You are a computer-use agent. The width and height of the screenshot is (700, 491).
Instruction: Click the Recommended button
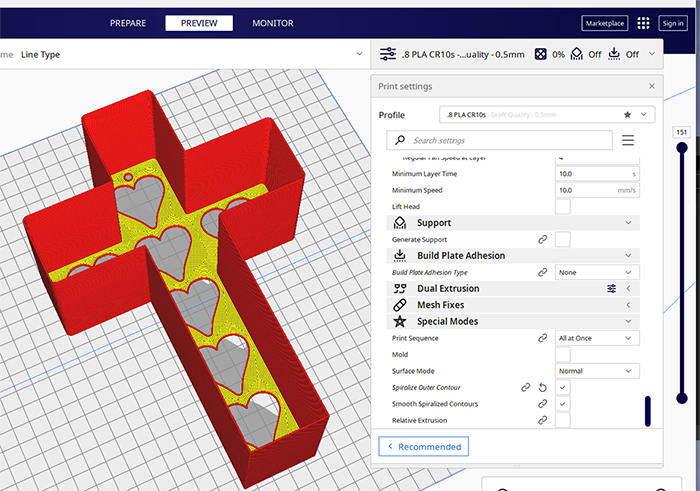(x=424, y=446)
